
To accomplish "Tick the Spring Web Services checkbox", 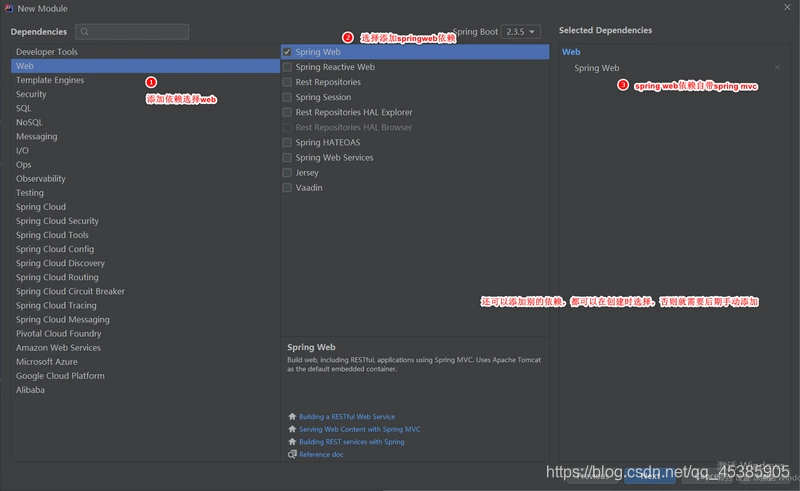I will 287,158.
